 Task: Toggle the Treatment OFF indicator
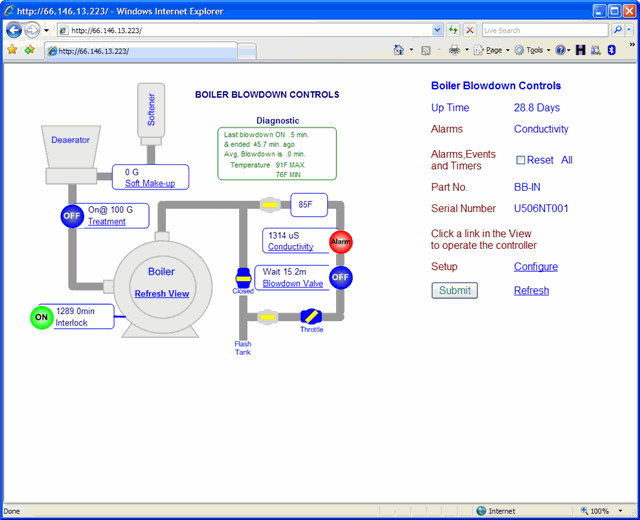pos(72,216)
